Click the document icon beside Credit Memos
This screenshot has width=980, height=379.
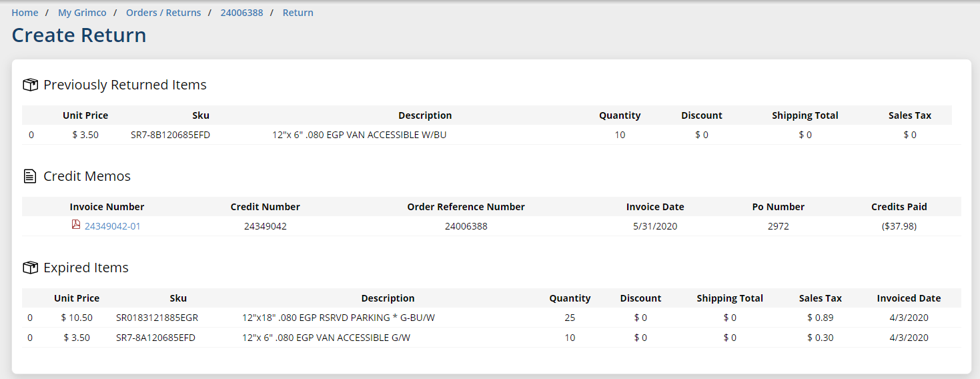[x=30, y=176]
